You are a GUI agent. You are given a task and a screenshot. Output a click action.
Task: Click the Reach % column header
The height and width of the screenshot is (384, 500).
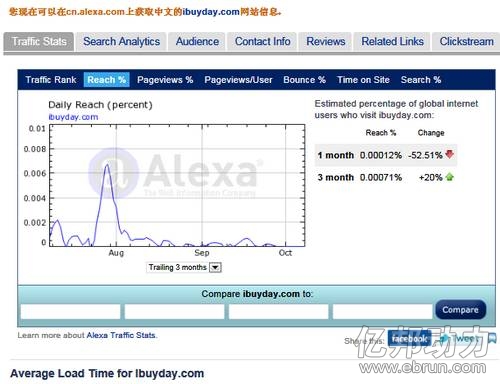[x=381, y=133]
